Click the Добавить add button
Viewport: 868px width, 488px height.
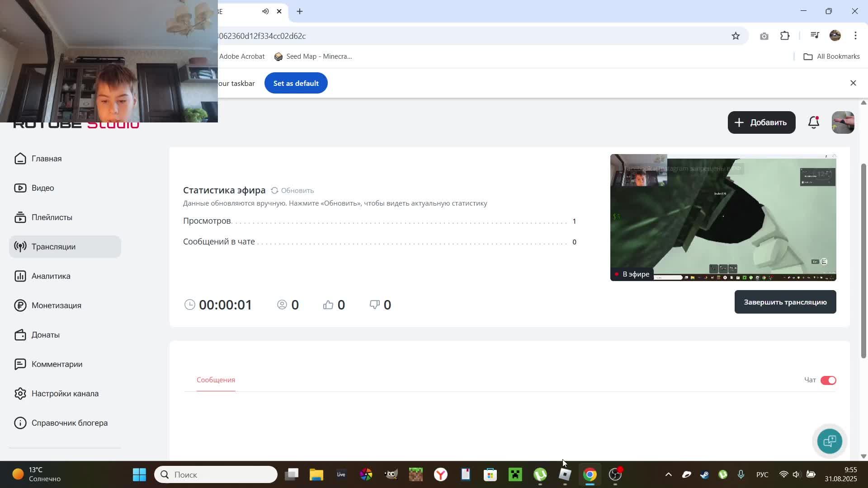(761, 122)
